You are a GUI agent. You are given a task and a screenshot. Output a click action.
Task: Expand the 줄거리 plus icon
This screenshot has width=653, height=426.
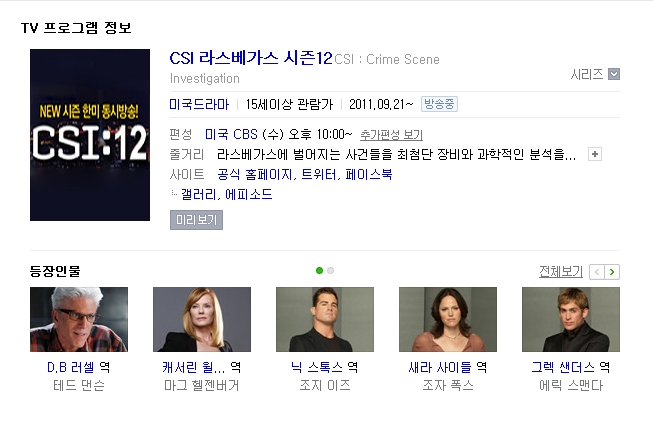pos(595,154)
